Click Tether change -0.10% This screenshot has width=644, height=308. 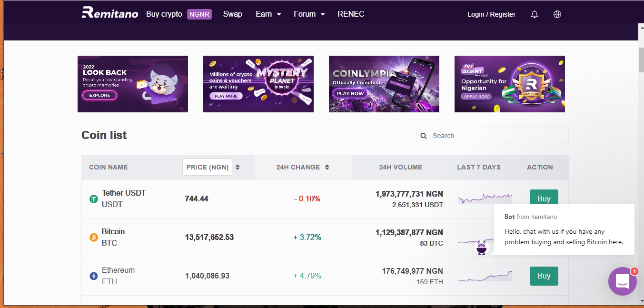point(307,199)
